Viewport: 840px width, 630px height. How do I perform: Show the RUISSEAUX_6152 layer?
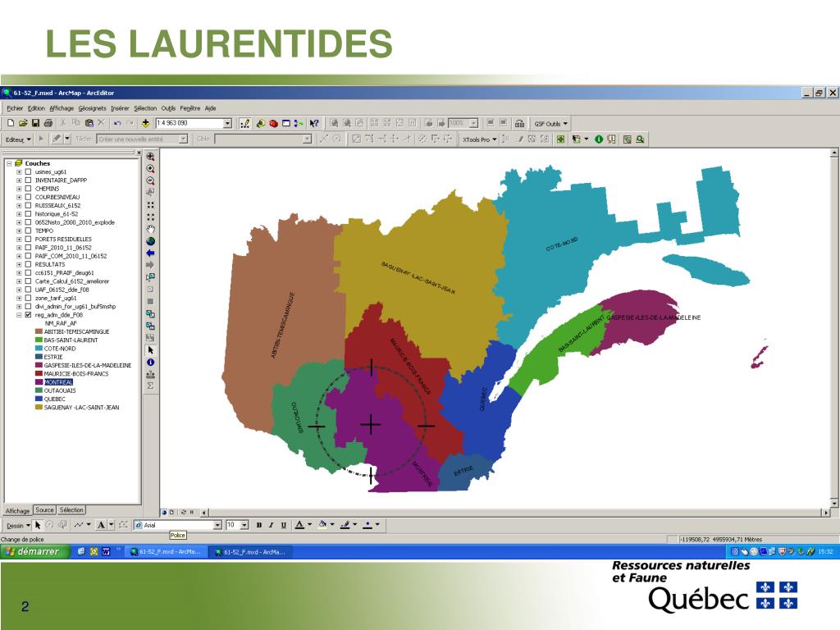coord(29,206)
